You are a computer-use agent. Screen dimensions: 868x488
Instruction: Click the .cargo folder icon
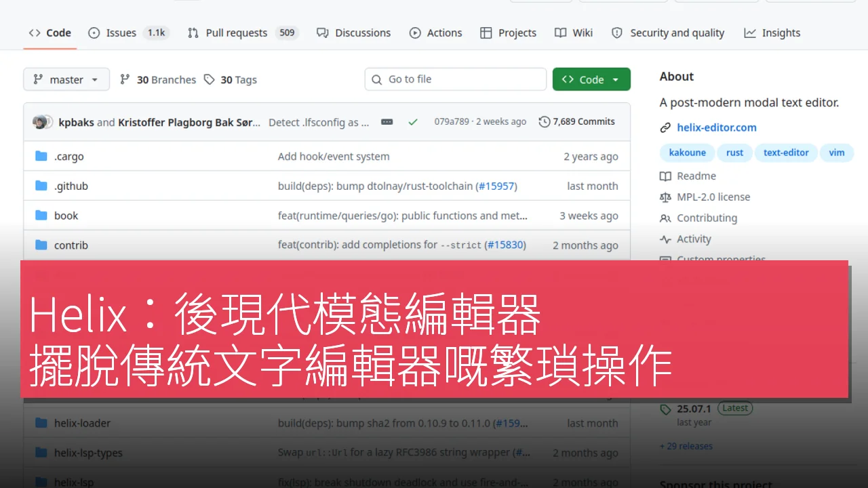41,157
